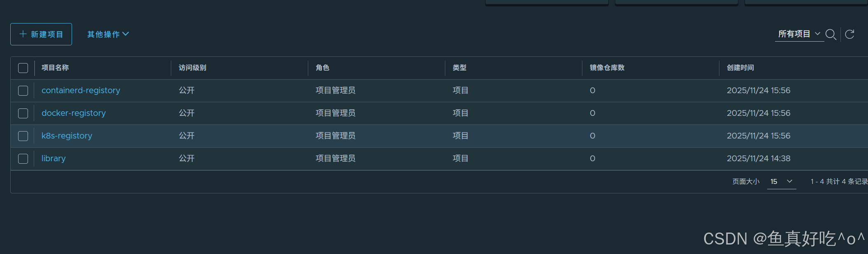Toggle the select-all header checkbox
Image resolution: width=868 pixels, height=254 pixels.
[23, 68]
